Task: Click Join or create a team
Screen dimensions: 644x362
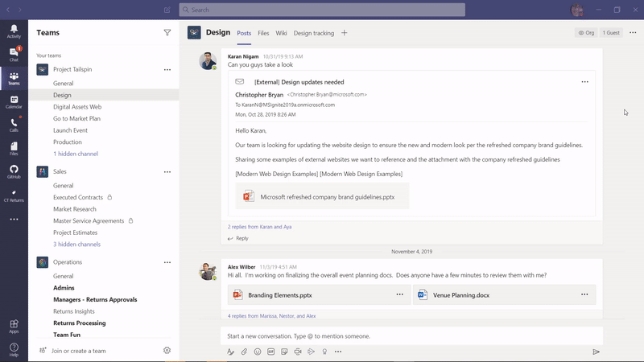Action: 79,351
